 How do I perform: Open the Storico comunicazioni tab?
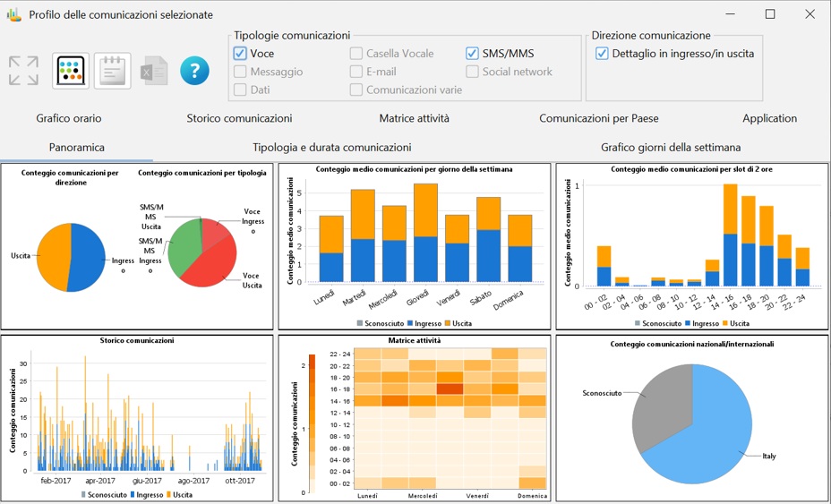coord(239,118)
